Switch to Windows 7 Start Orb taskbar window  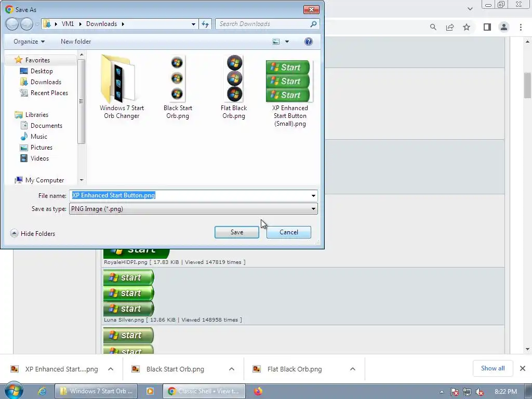coord(96,391)
